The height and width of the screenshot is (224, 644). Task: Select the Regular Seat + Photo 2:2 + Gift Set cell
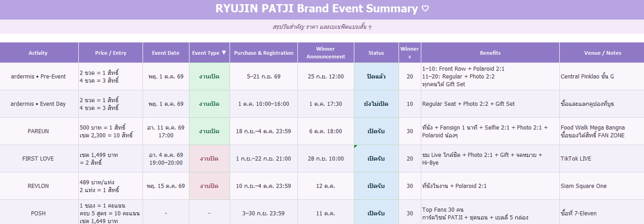coord(490,104)
